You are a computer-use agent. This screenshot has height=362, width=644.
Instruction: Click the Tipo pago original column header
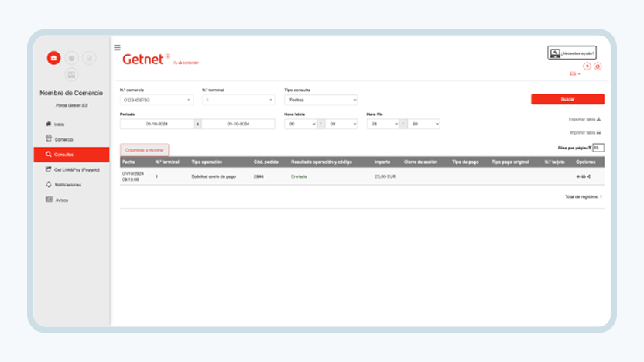coord(510,162)
